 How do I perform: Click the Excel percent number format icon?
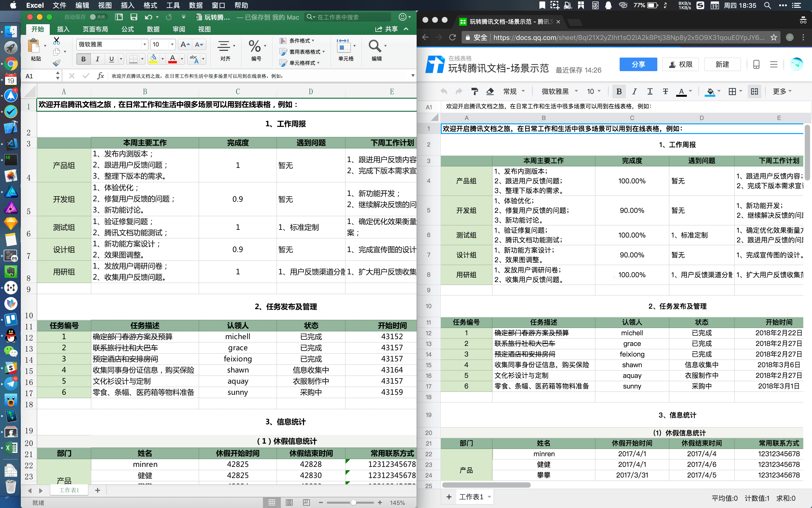point(254,46)
